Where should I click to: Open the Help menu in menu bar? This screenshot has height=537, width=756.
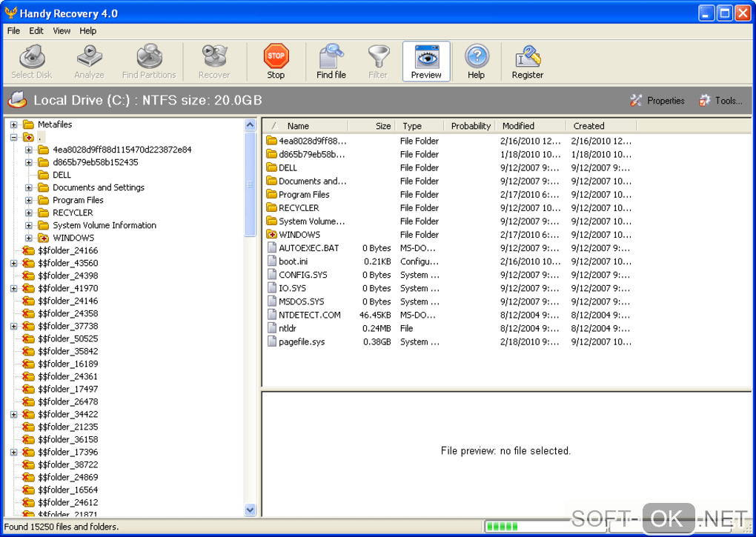click(87, 31)
